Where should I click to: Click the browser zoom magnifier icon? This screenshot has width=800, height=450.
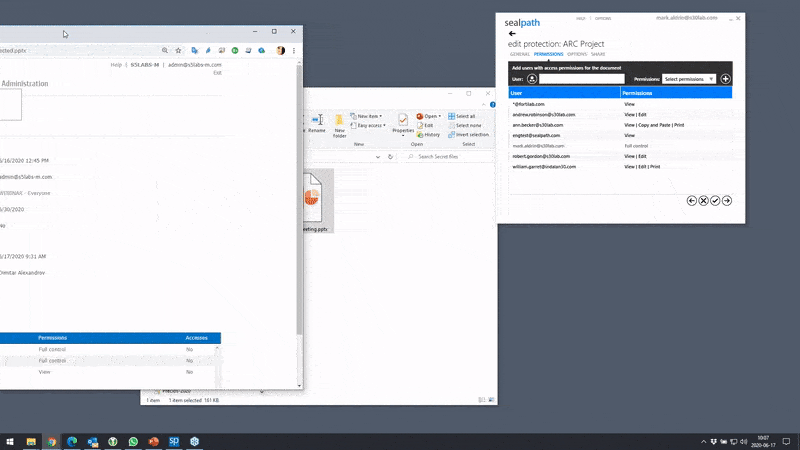165,51
